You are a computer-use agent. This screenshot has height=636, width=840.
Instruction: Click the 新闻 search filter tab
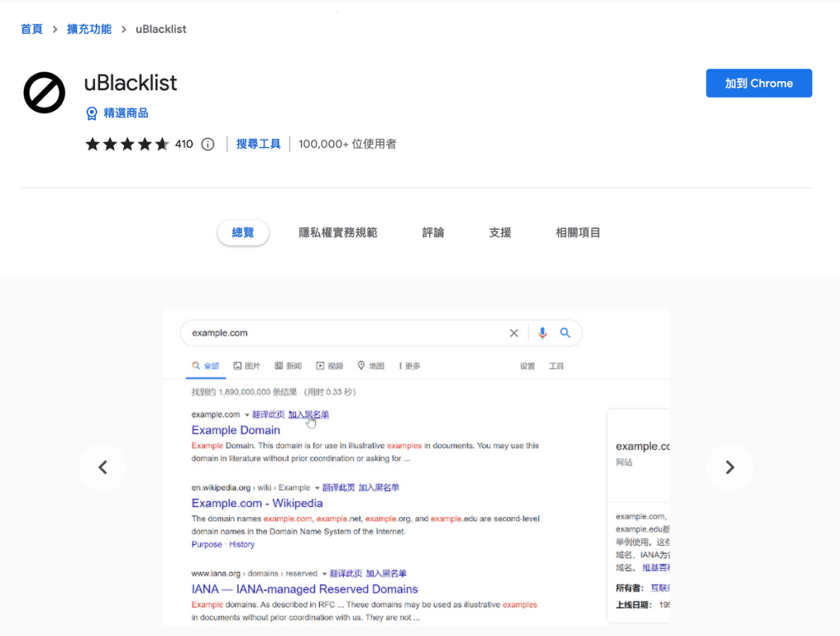point(288,366)
